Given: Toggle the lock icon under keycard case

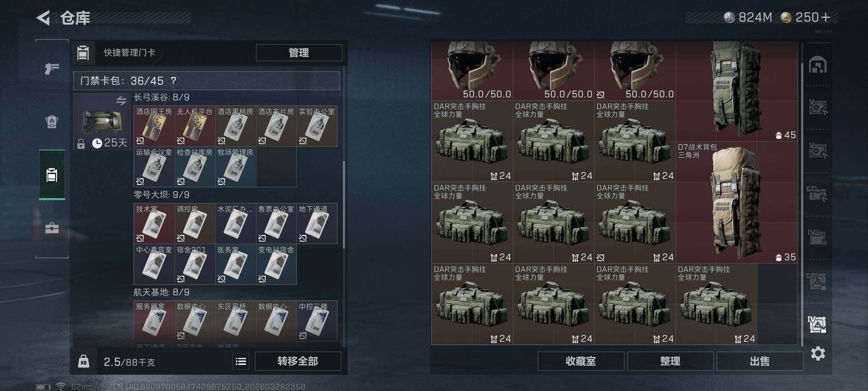Looking at the screenshot, I should click(81, 144).
